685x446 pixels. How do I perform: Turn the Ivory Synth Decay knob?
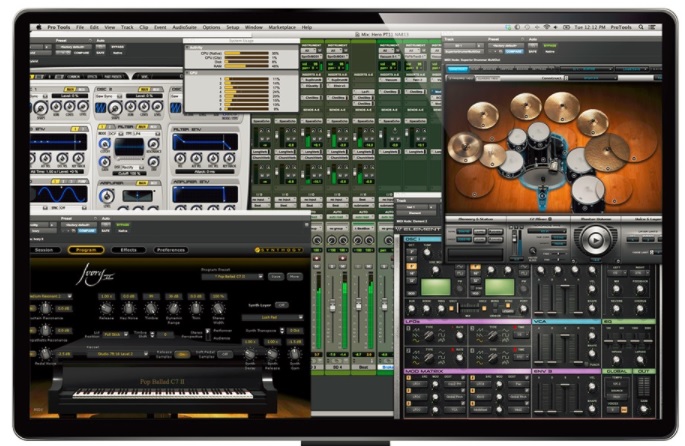click(250, 353)
